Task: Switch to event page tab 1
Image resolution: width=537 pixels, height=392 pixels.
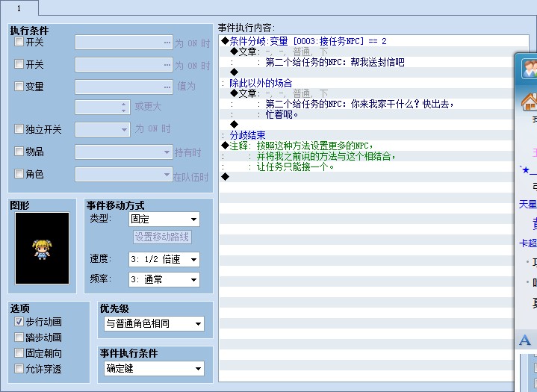Action: 19,8
